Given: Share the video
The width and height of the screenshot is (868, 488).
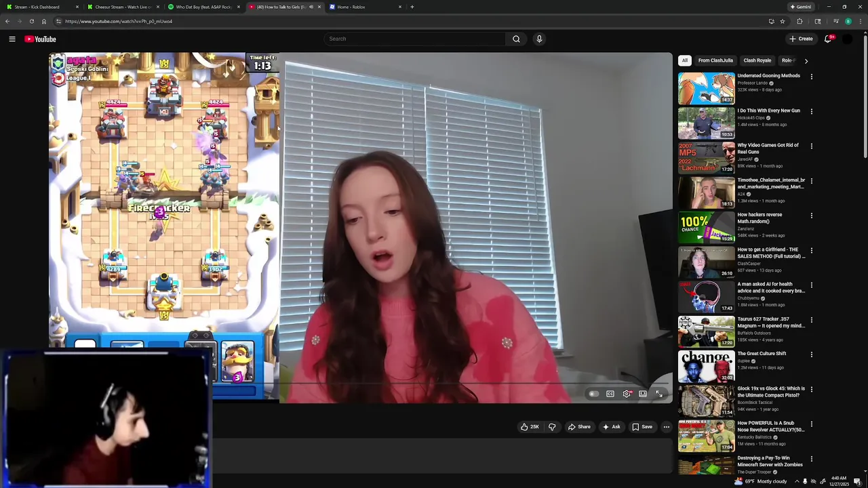Looking at the screenshot, I should pos(579,427).
